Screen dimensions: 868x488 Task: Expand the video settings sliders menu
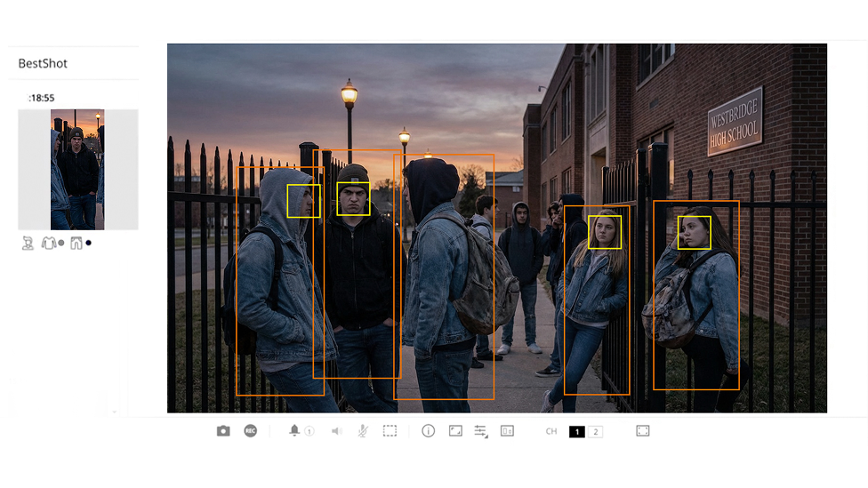coord(481,431)
